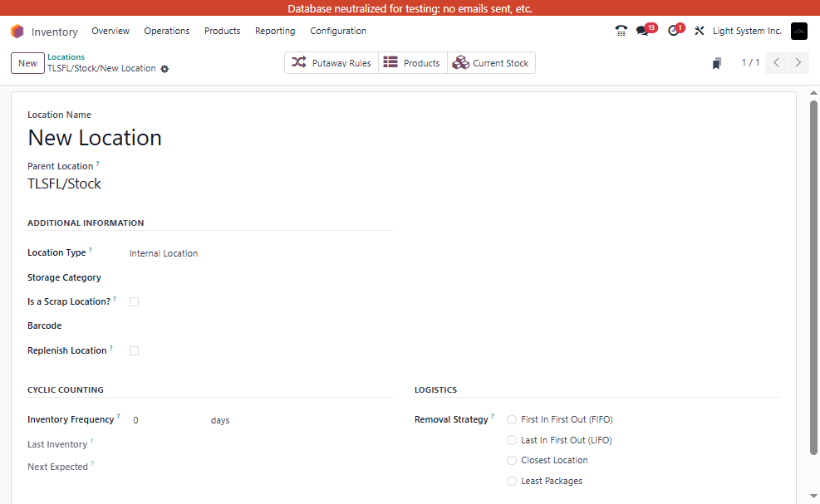
Task: Open the user avatar menu
Action: pyautogui.click(x=798, y=32)
